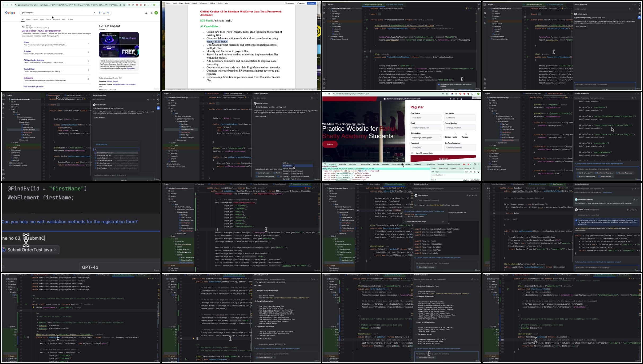Image resolution: width=643 pixels, height=364 pixels.
Task: Open the Comments pane in the Word document
Action: (289, 3)
